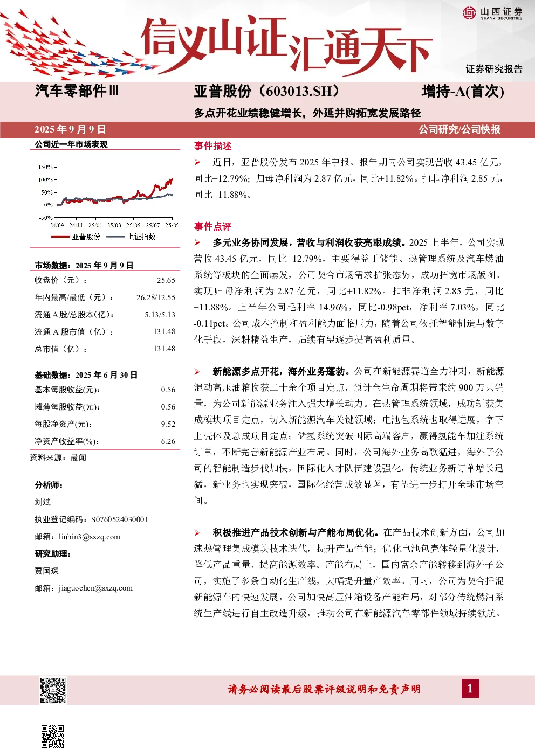Click the 研究助理 heading
535x756 pixels.
53,554
